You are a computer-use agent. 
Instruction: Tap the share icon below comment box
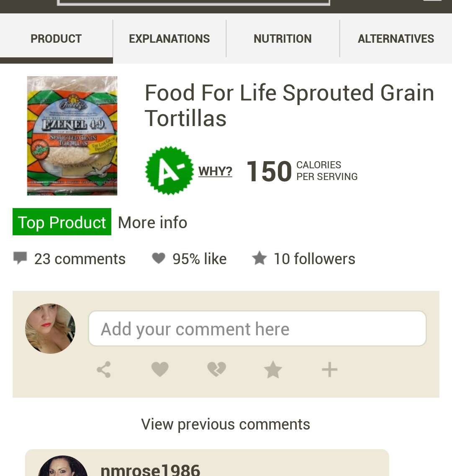tap(103, 369)
